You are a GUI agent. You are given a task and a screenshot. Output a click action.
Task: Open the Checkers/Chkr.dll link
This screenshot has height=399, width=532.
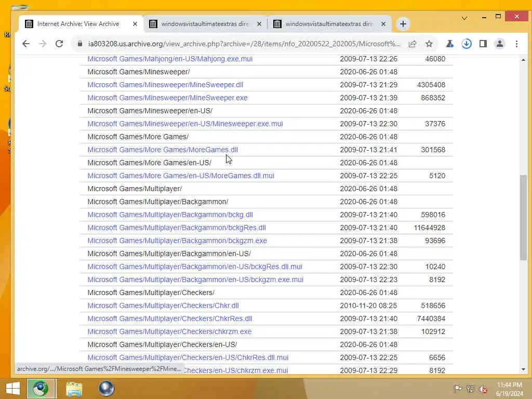pyautogui.click(x=163, y=305)
